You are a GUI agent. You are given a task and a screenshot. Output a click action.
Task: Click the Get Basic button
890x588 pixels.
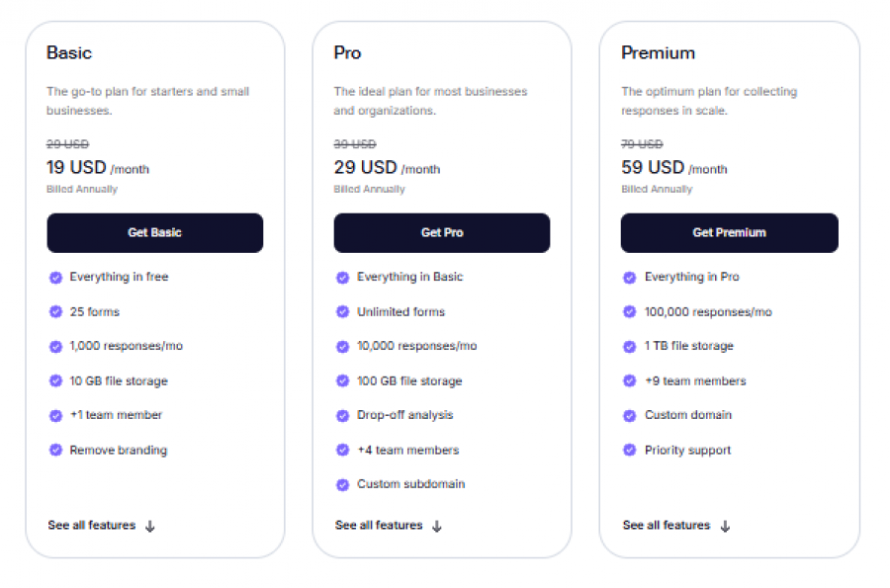154,232
